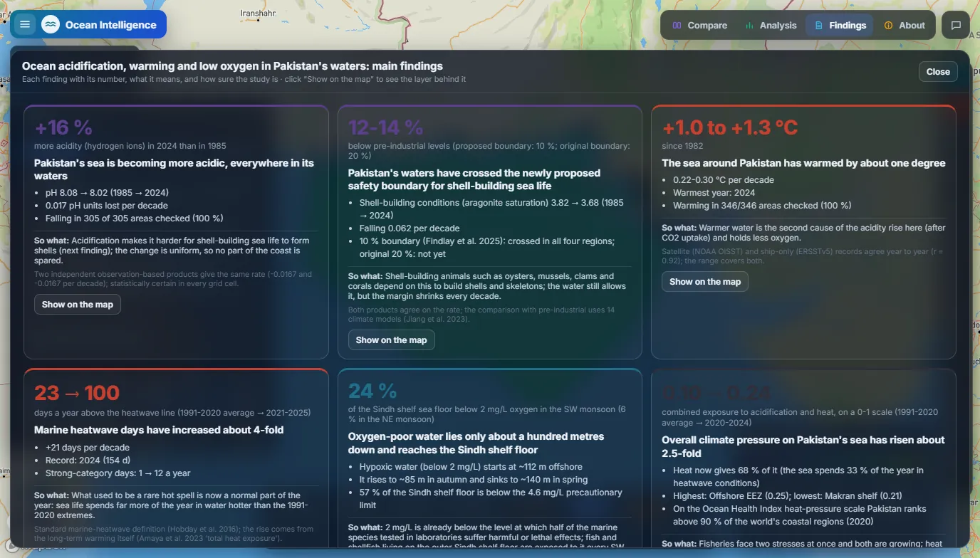The height and width of the screenshot is (558, 980).
Task: Click bullet "+21 days per decade"
Action: click(x=88, y=448)
